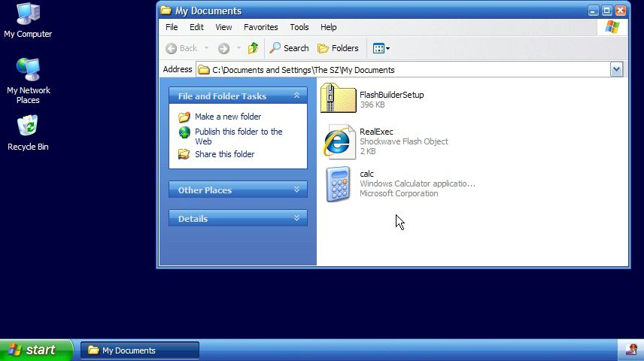
Task: Select the Recycle Bin desktop icon
Action: pyautogui.click(x=28, y=127)
